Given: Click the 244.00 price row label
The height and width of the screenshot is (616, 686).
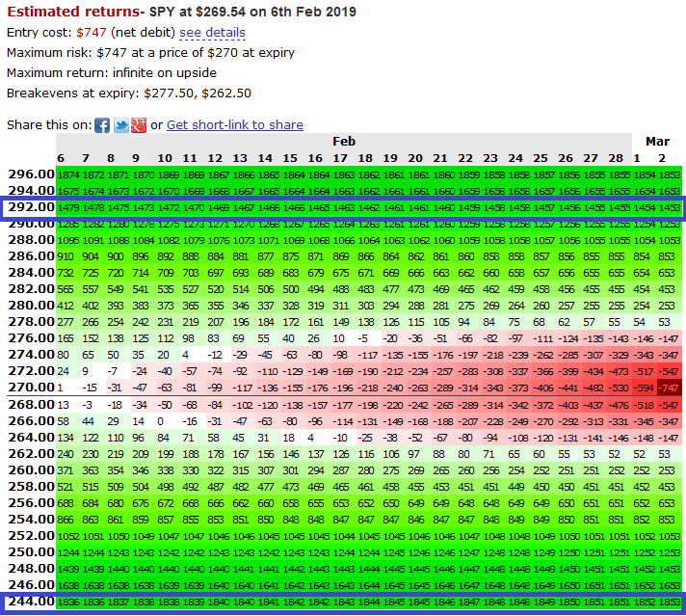Looking at the screenshot, I should (31, 602).
